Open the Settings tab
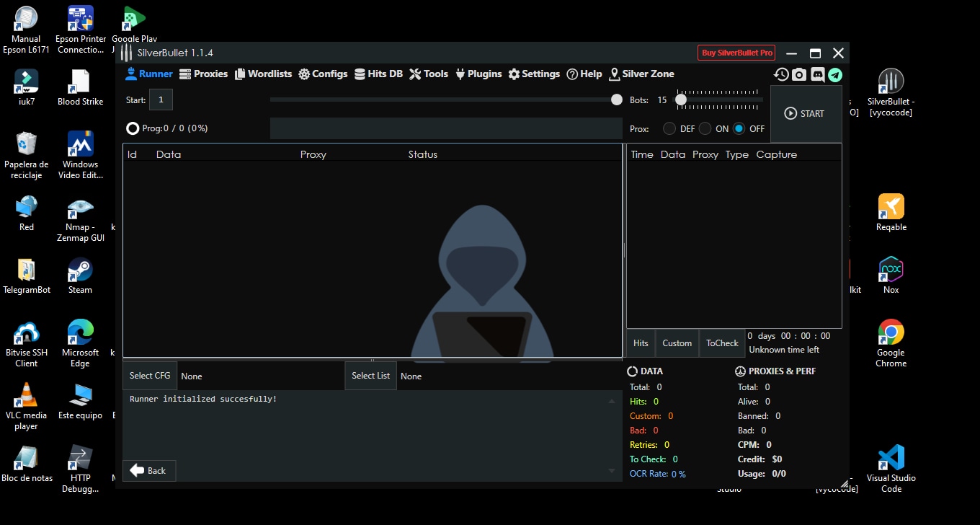 tap(534, 74)
